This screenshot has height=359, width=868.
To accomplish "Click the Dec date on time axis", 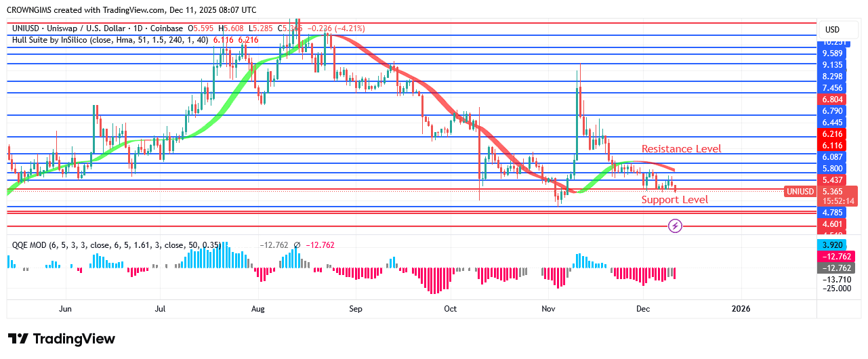I will [x=643, y=309].
